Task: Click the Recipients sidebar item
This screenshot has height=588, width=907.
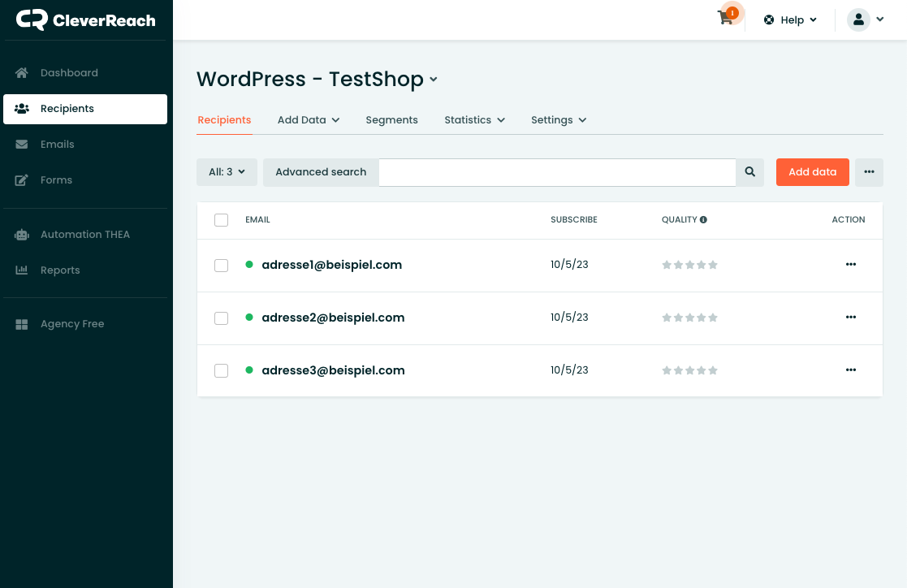Action: pos(85,109)
